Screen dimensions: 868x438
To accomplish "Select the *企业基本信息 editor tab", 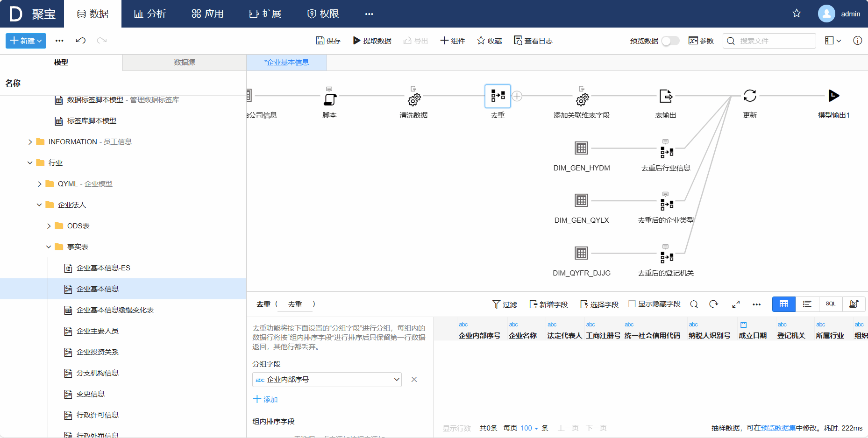I will click(286, 63).
